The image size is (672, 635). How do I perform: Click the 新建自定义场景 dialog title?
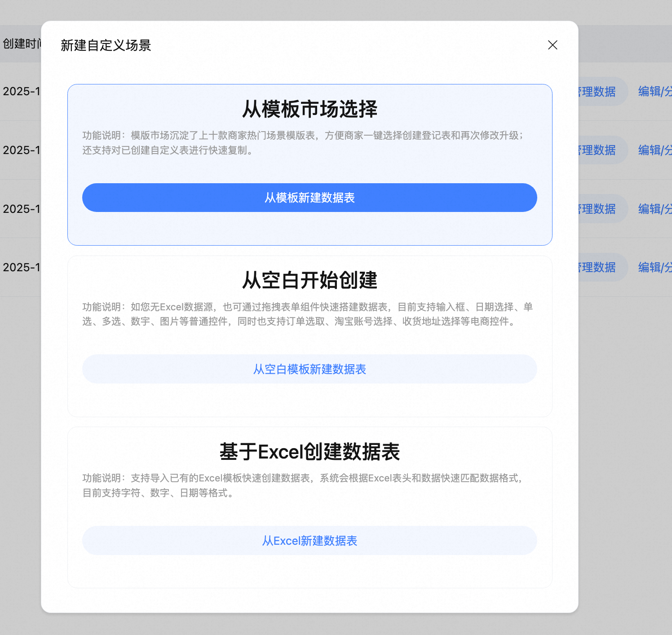tap(106, 45)
